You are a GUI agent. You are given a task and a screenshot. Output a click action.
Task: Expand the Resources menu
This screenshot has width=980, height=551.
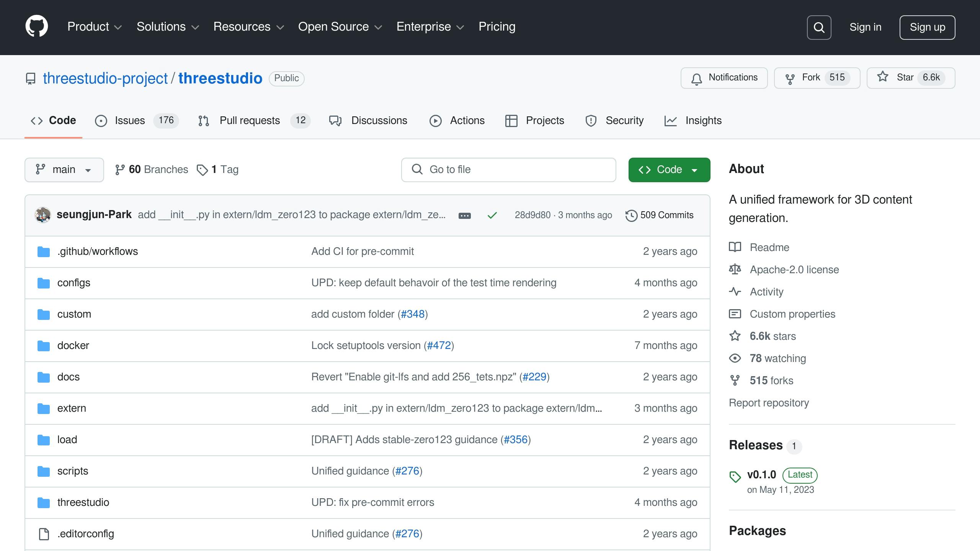tap(249, 27)
